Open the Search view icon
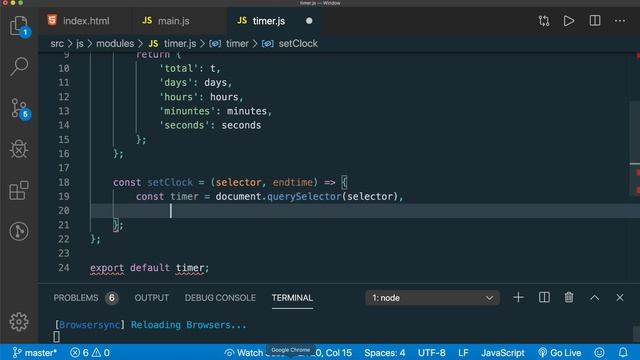Screen dimensions: 640x360 (19, 66)
